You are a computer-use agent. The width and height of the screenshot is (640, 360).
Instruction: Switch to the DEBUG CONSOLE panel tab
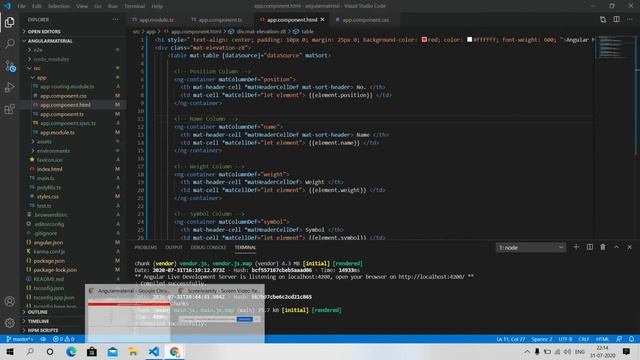click(208, 247)
